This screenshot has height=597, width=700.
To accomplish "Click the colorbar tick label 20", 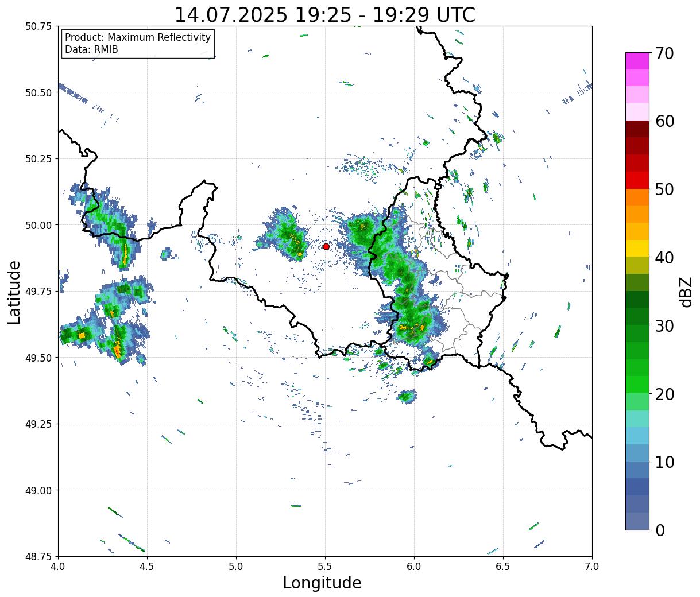I will pyautogui.click(x=664, y=394).
